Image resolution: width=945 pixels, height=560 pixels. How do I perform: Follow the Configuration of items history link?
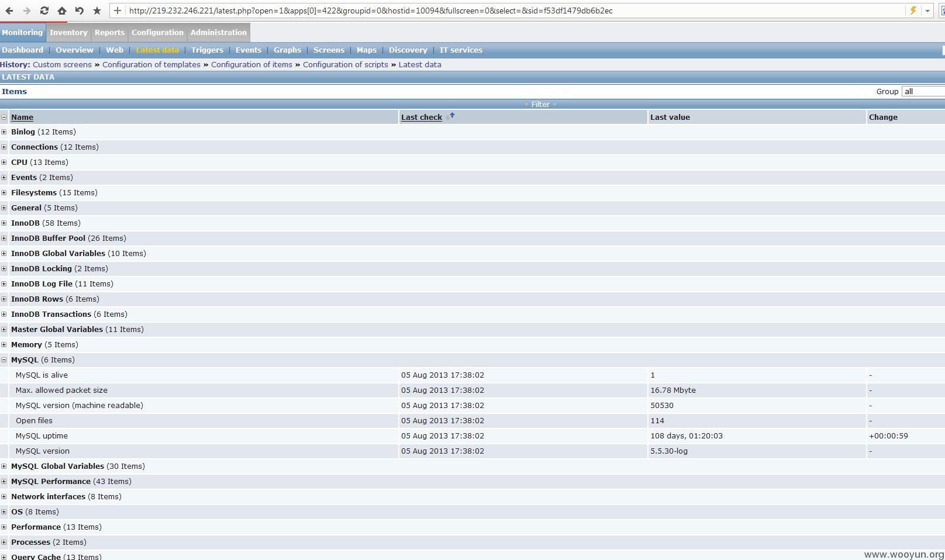coord(251,64)
